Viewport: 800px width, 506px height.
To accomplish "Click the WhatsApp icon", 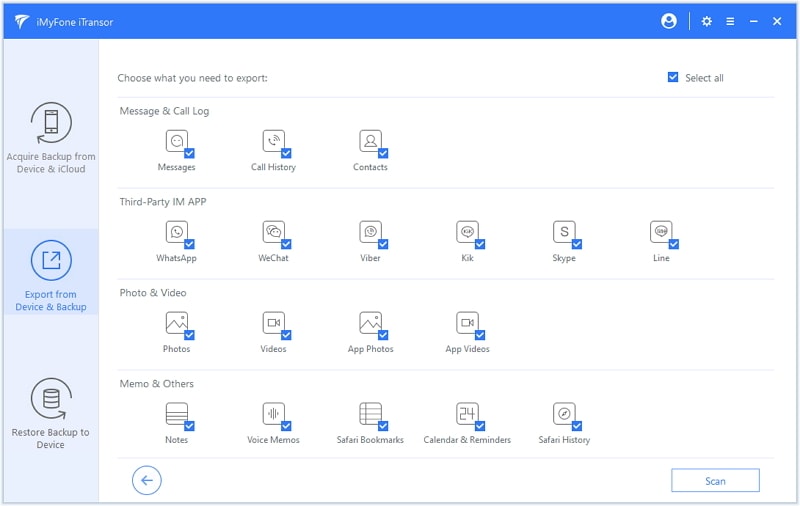I will [177, 232].
